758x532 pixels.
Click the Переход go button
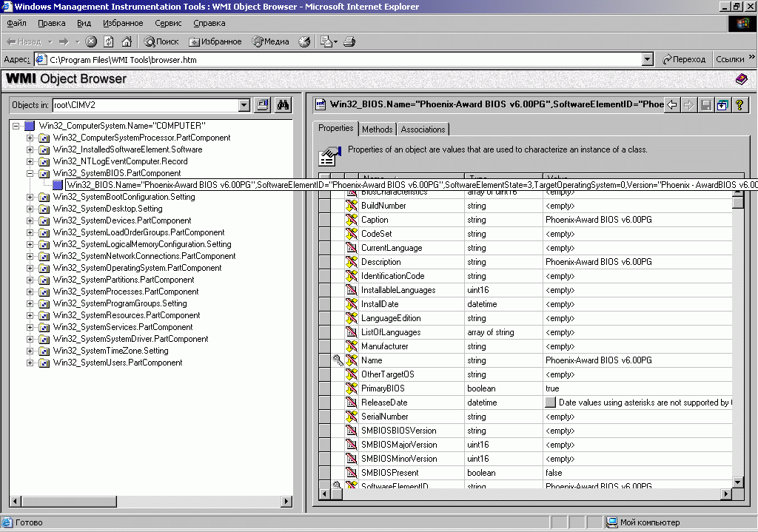pos(683,59)
